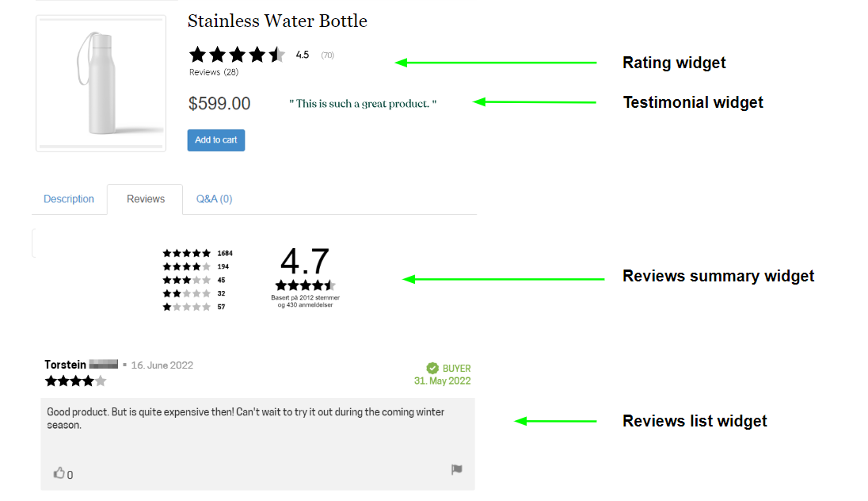Open the Description tab
Image resolution: width=868 pixels, height=501 pixels.
pos(69,199)
